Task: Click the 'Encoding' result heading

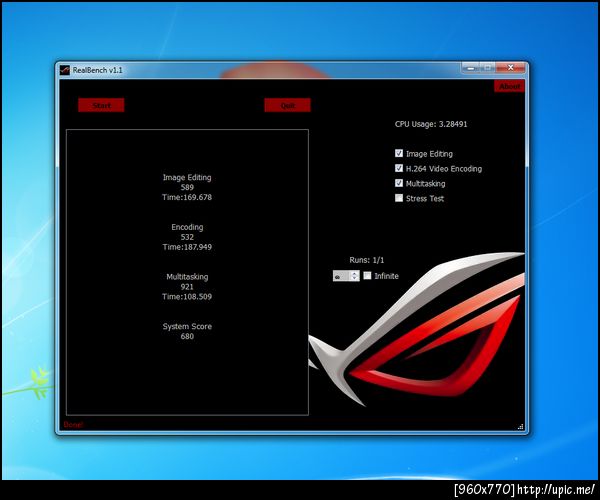Action: click(187, 227)
